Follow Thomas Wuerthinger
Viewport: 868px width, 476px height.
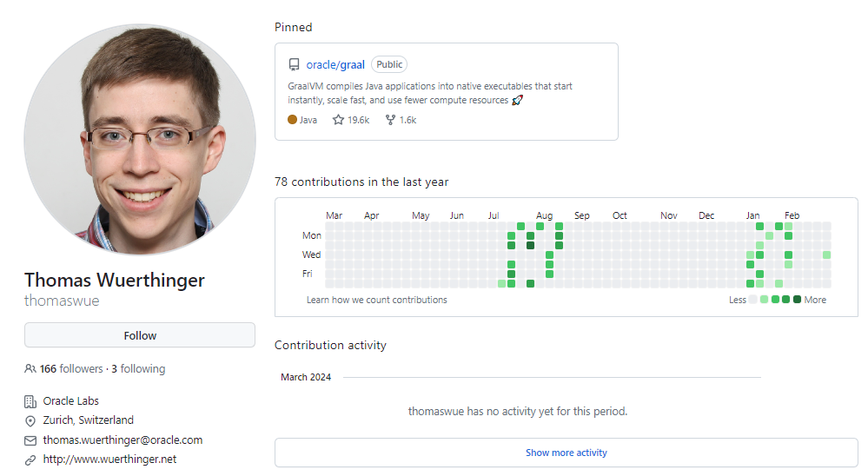140,335
